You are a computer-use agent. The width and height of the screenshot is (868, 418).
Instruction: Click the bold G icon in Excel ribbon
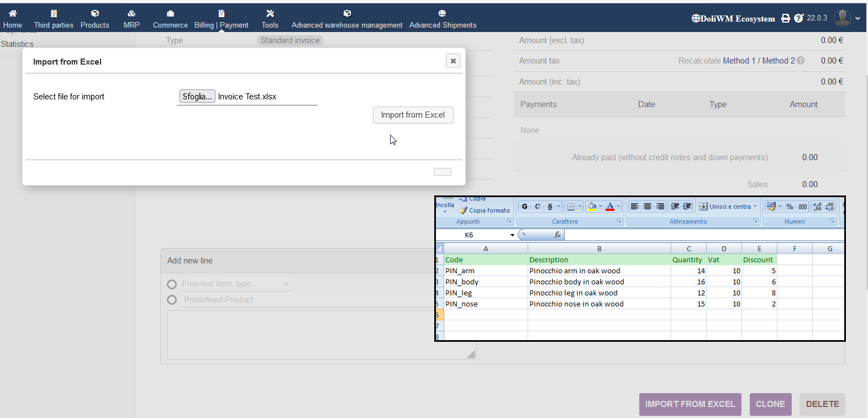[524, 207]
